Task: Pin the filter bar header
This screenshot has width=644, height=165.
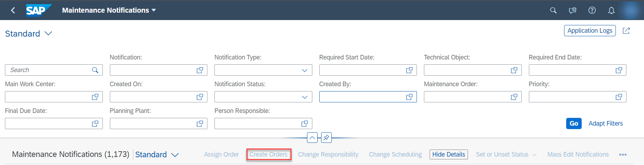Action: [x=326, y=138]
